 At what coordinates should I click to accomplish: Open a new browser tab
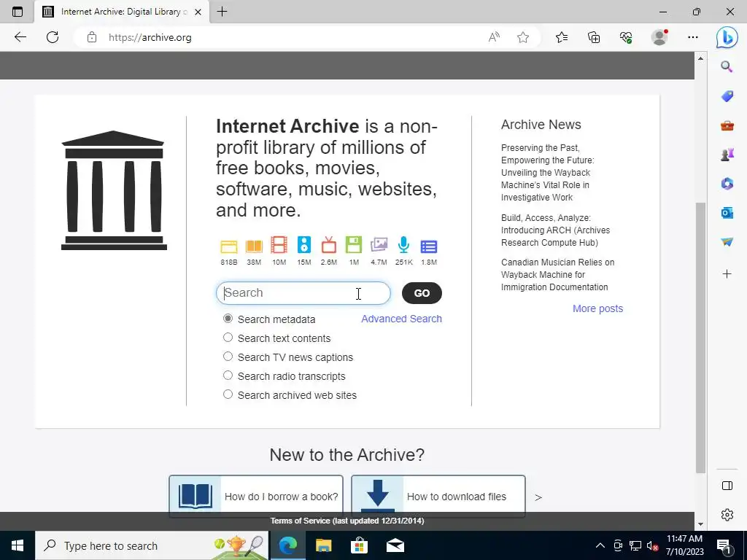(222, 12)
